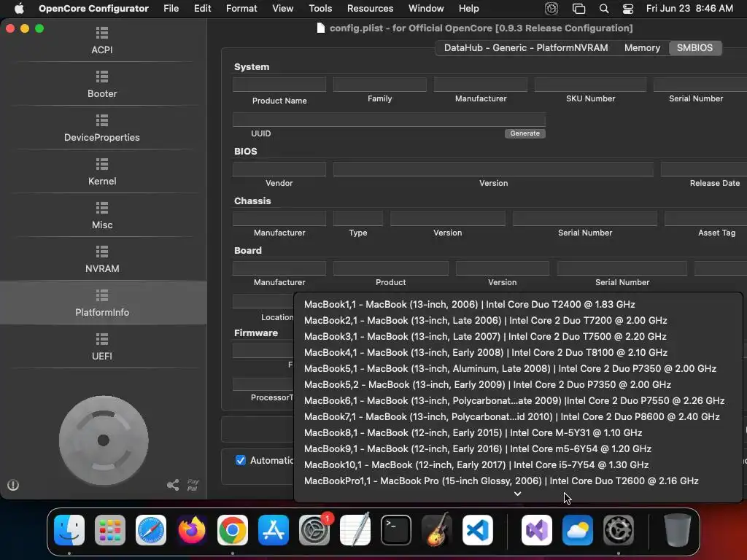Viewport: 747px width, 560px height.
Task: Click the UUID input field
Action: [x=389, y=120]
